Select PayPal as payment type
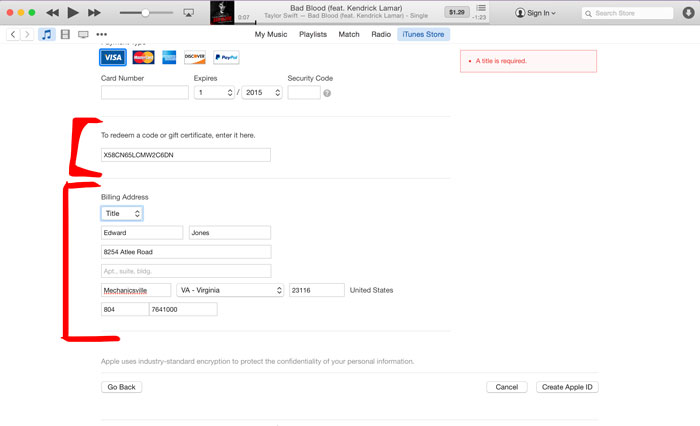The image size is (700, 426). tap(226, 57)
